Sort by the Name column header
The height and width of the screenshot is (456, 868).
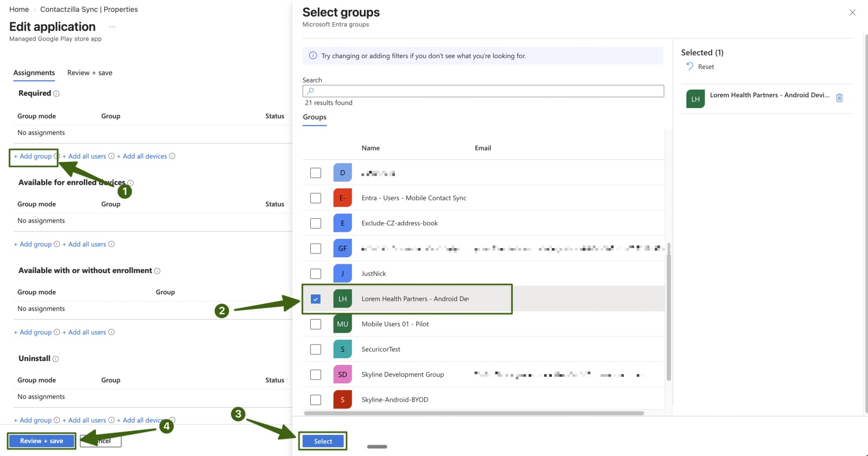[x=371, y=148]
